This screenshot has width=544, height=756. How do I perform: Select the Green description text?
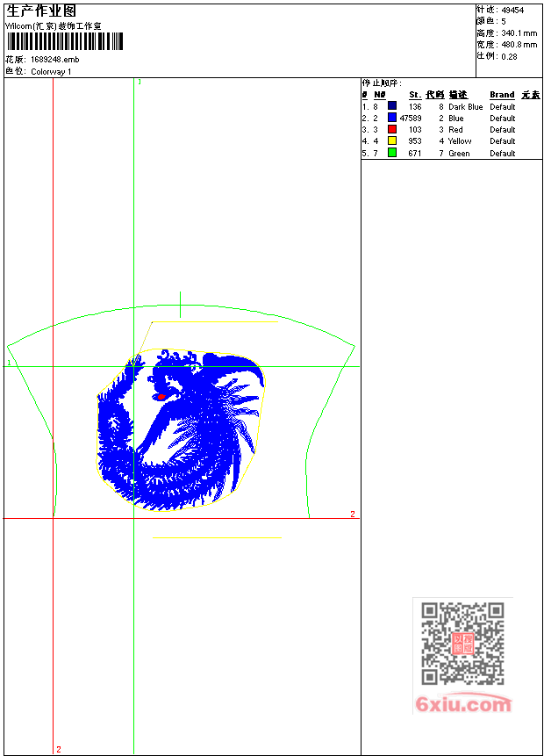(459, 154)
